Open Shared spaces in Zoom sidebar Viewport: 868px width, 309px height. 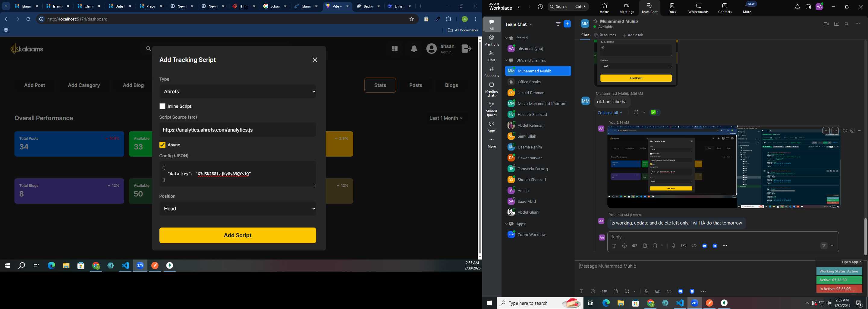click(492, 109)
